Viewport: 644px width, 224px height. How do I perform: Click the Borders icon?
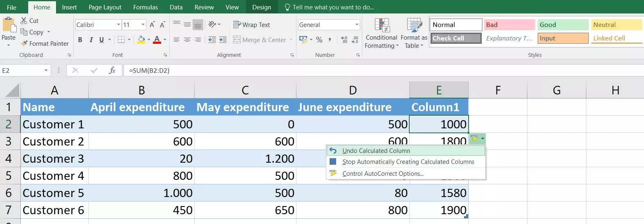pyautogui.click(x=121, y=40)
